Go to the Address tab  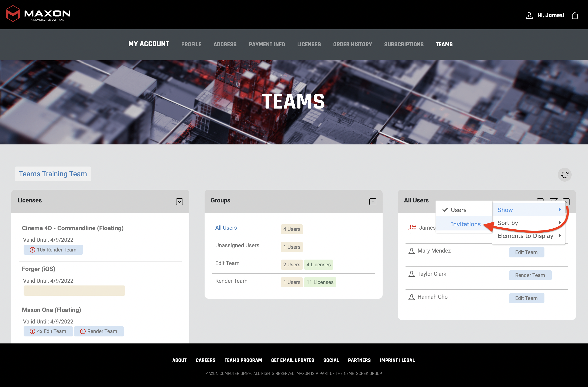(x=225, y=44)
